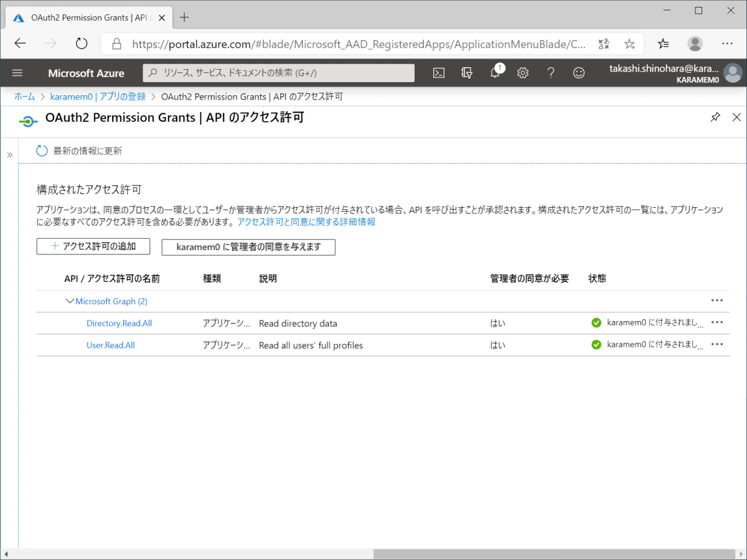The image size is (747, 560).
Task: Grant admin consent for karamem0 button
Action: tap(248, 247)
